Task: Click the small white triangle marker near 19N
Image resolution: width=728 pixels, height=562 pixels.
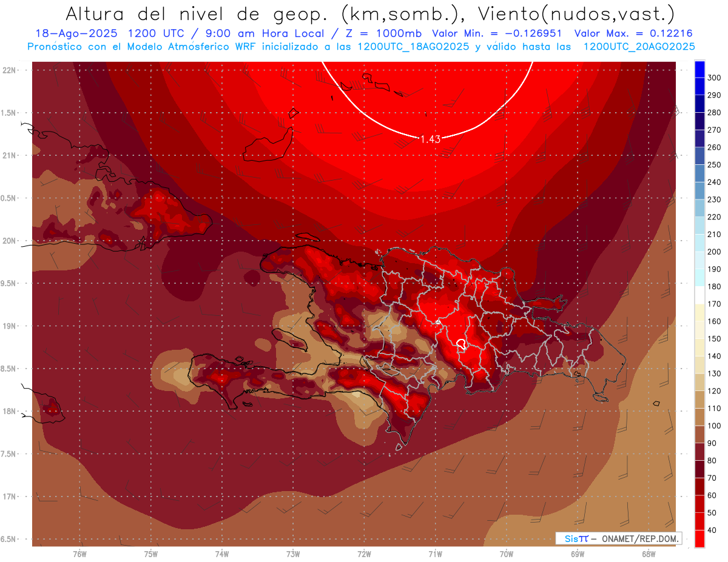Action: (438, 322)
